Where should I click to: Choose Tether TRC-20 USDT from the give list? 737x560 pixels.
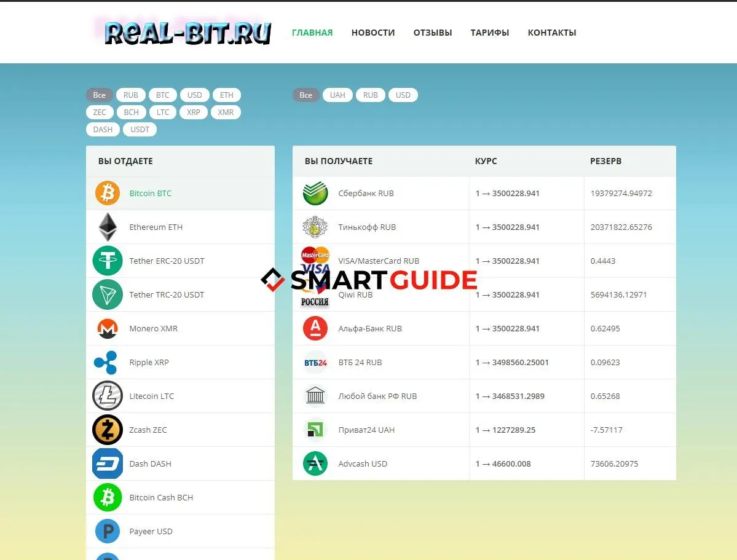pos(167,295)
